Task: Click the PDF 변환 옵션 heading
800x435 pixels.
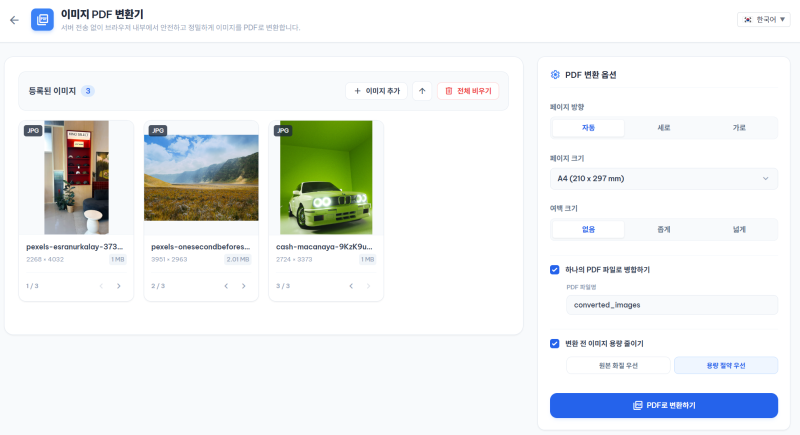Action: (x=591, y=75)
